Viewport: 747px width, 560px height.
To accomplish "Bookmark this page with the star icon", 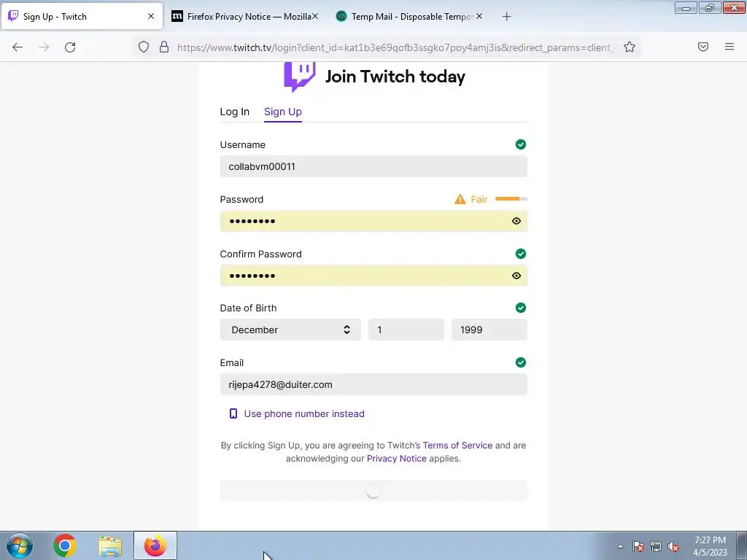I will pyautogui.click(x=630, y=47).
